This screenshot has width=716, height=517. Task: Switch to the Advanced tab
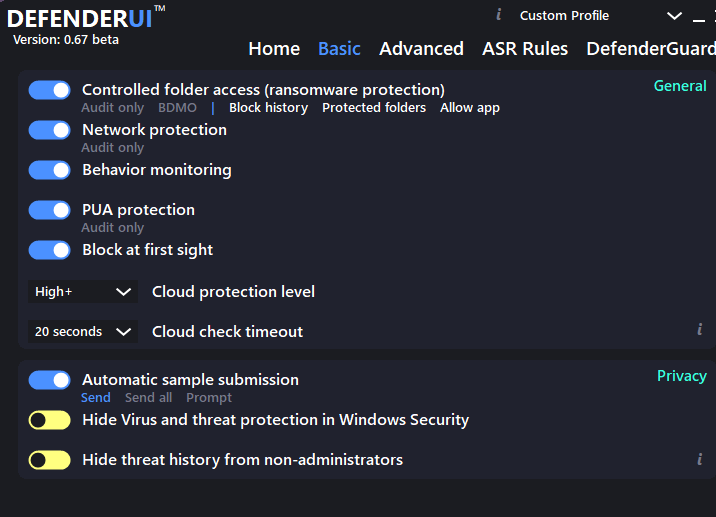coord(421,49)
